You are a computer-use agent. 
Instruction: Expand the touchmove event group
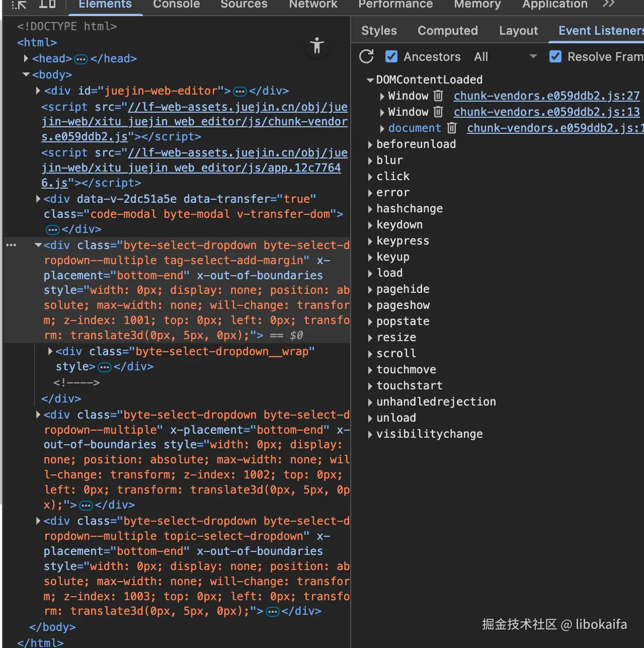coord(370,370)
